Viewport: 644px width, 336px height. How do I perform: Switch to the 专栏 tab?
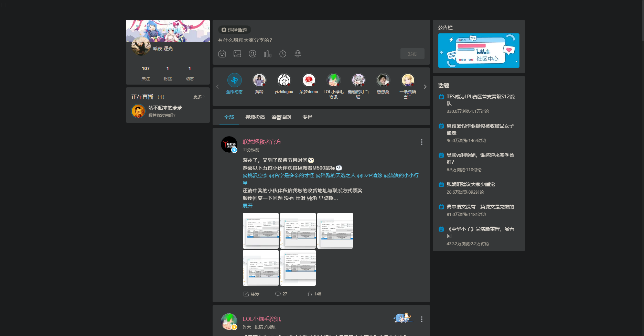[x=307, y=117]
